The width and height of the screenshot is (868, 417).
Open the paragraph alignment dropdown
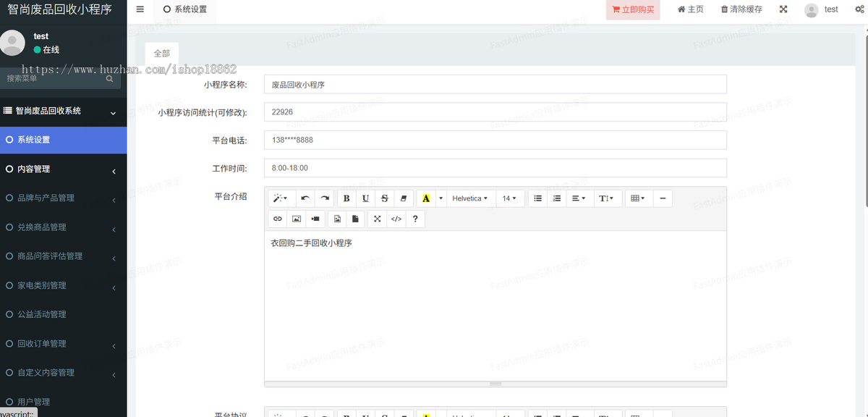click(x=579, y=198)
